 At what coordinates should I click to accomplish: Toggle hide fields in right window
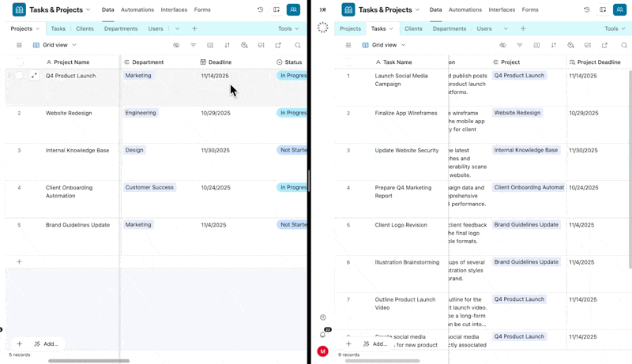502,45
